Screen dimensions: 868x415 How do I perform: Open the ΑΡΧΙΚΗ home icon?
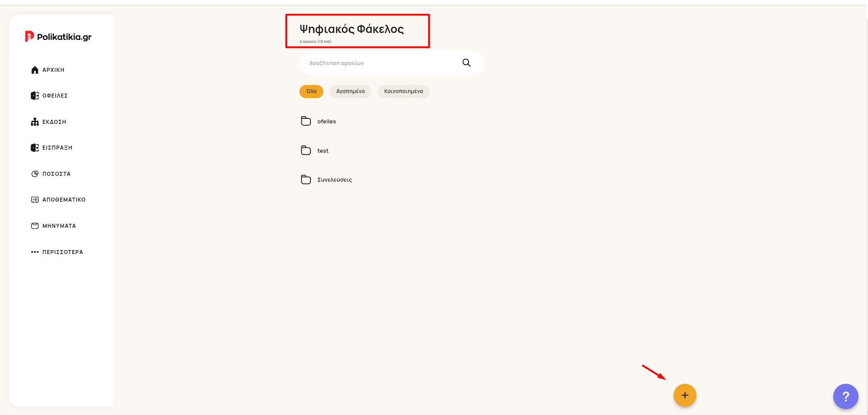tap(35, 70)
